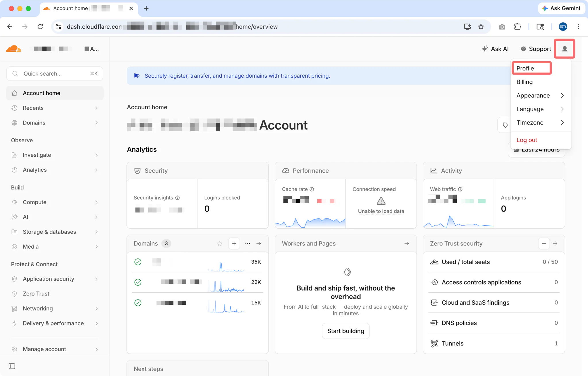Screen dimensions: 588x376
Task: Open Access controls applications row
Action: tap(494, 282)
